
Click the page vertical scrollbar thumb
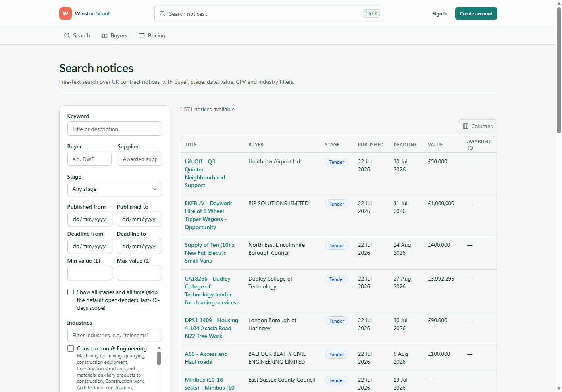(x=559, y=70)
